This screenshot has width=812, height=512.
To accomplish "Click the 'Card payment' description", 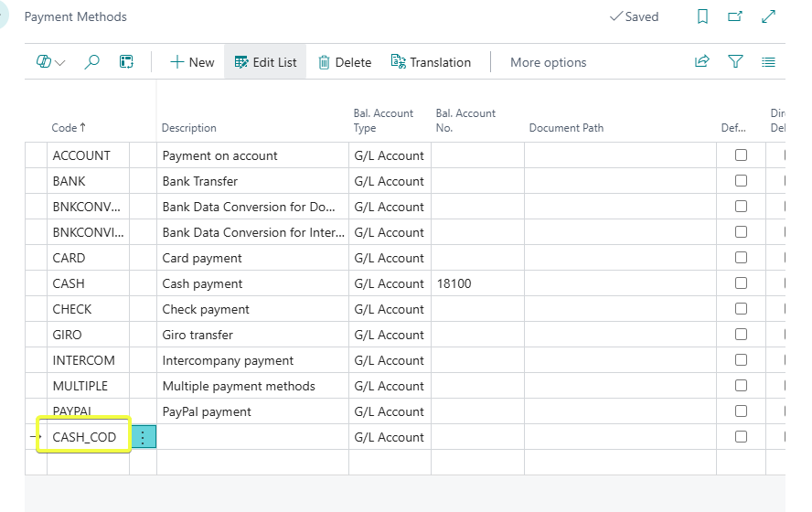I will (x=202, y=259).
